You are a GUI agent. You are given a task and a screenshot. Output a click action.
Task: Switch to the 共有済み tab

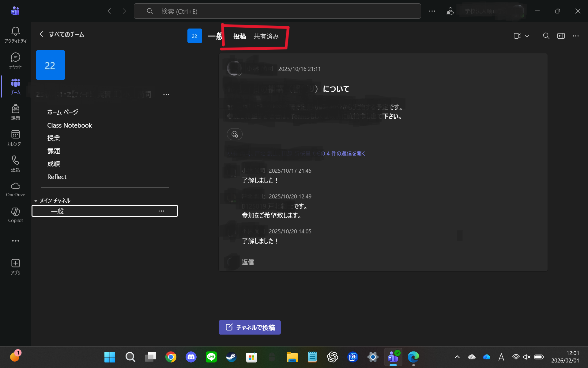pos(266,36)
